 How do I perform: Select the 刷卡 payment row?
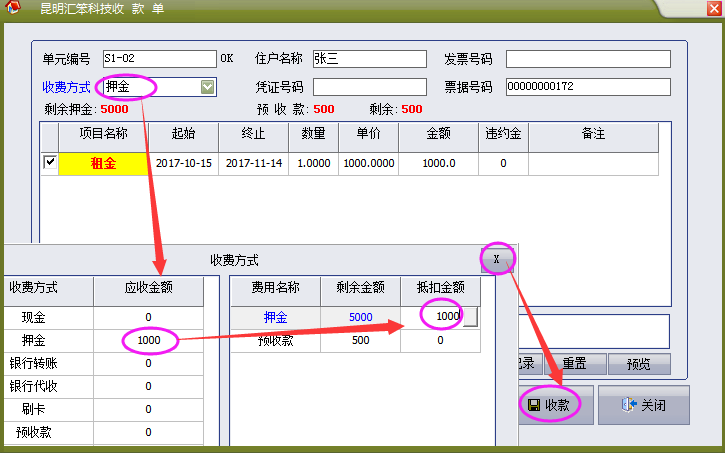pos(104,410)
